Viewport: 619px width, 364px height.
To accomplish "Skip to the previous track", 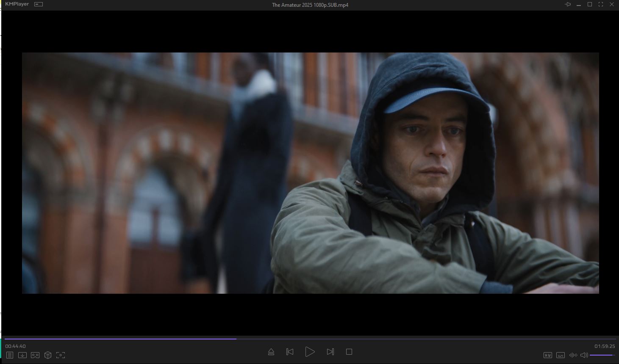I will (290, 352).
